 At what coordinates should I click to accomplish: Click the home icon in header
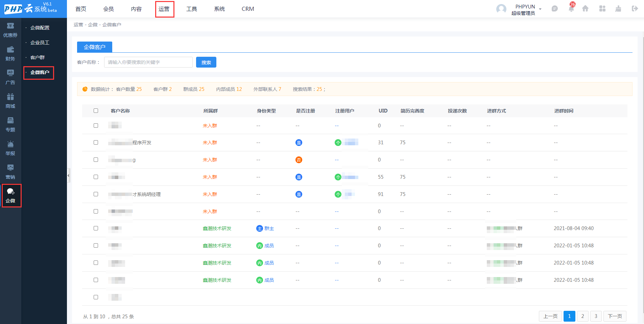[x=585, y=8]
